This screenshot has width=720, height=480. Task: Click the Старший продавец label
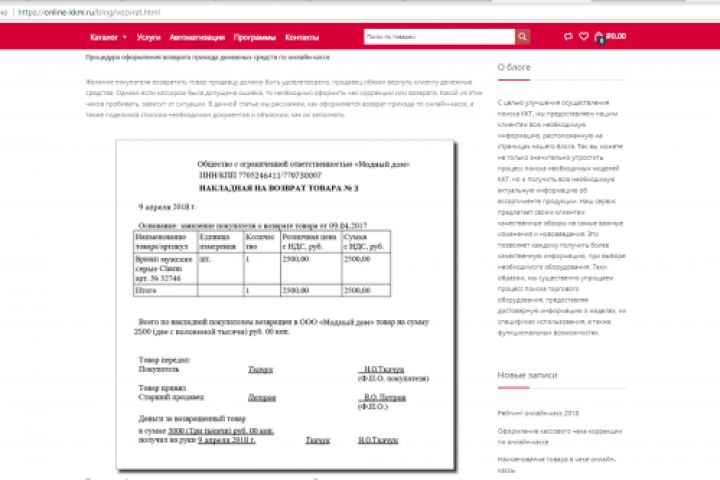click(171, 397)
